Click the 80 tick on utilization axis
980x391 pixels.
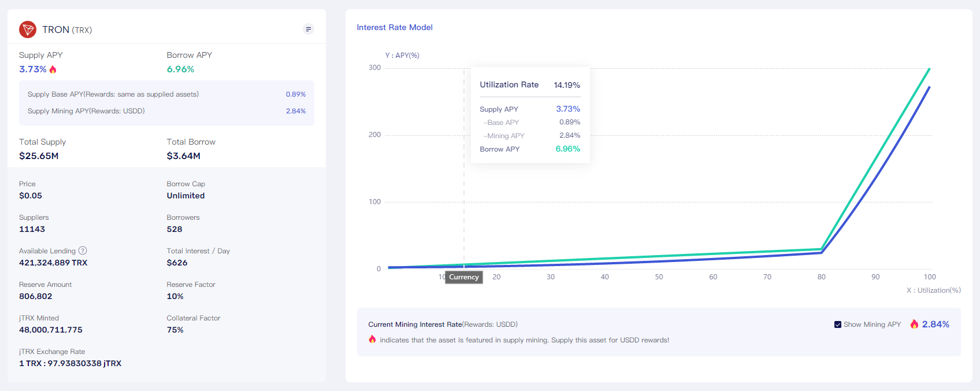pyautogui.click(x=821, y=277)
